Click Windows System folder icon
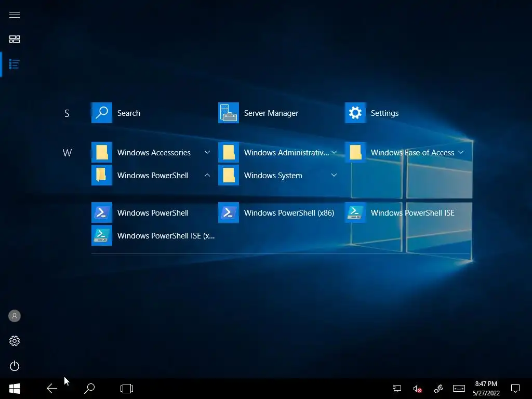Viewport: 532px width, 399px height. tap(229, 175)
